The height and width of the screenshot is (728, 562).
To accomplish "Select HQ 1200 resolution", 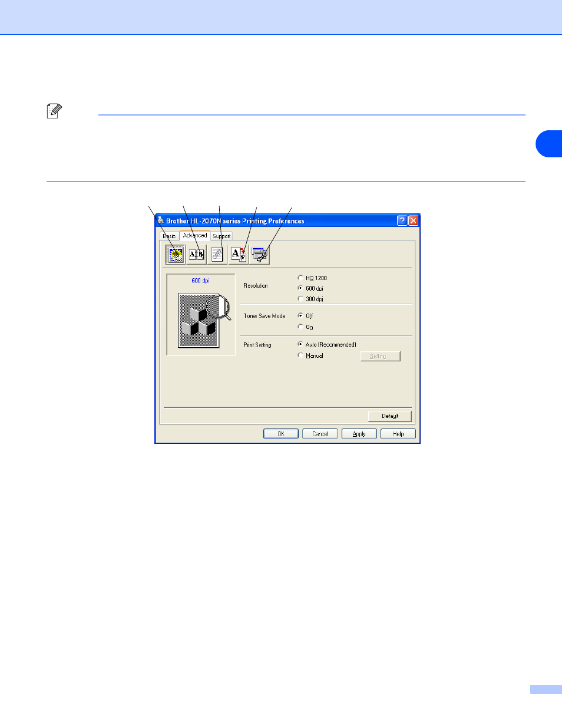I will point(313,278).
